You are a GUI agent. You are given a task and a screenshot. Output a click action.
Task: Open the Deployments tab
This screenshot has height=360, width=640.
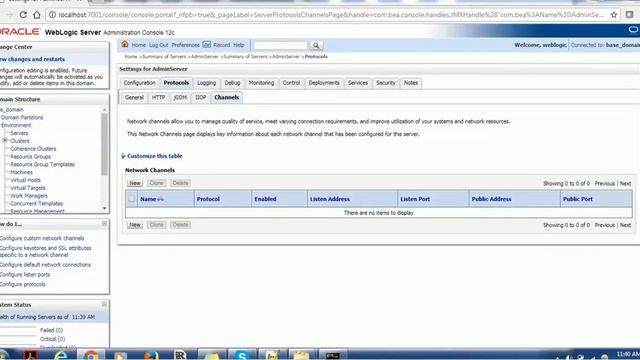[x=324, y=83]
